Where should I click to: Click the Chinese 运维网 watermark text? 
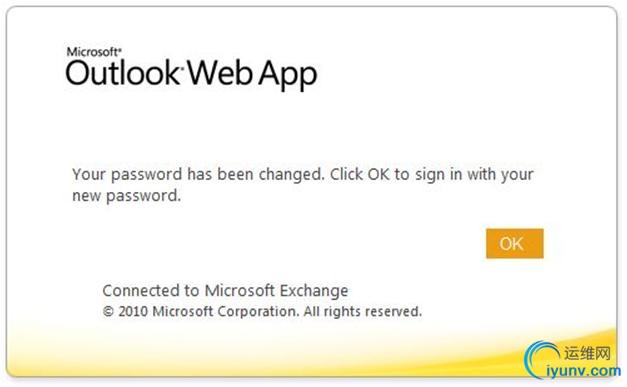(x=587, y=353)
